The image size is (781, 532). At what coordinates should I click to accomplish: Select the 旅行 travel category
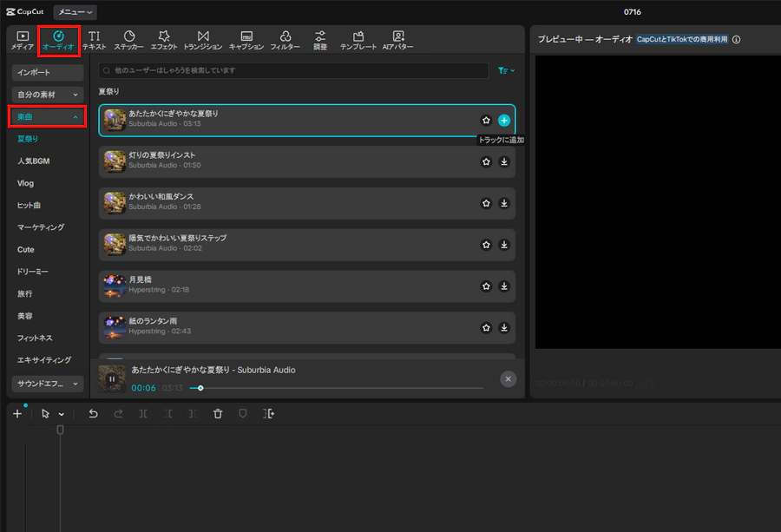pos(25,294)
